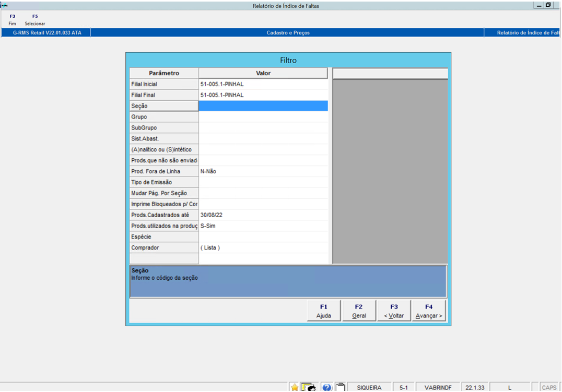
Task: Click the clipboard icon in status bar
Action: [x=340, y=387]
